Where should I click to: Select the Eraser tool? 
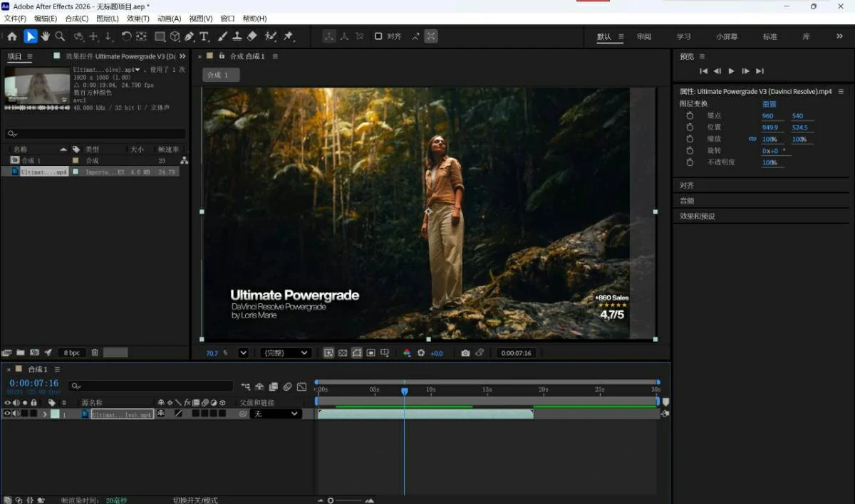pos(251,36)
